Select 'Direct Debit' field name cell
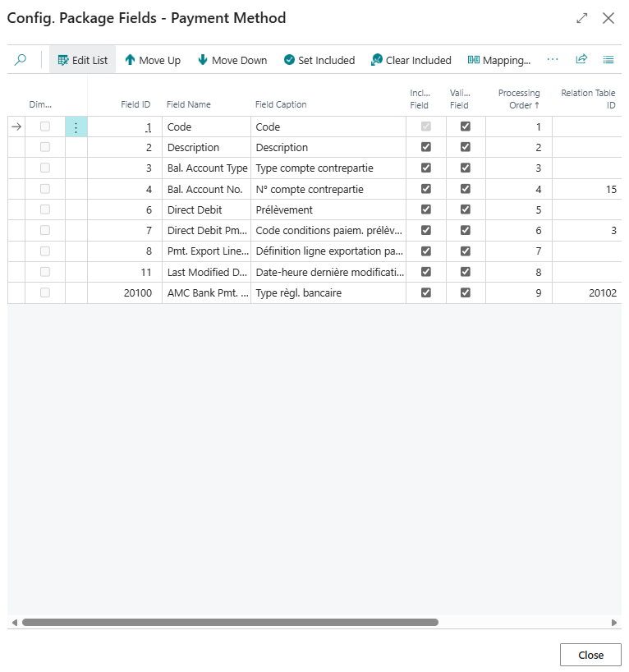Viewport: 629px width, 672px height. 207,209
